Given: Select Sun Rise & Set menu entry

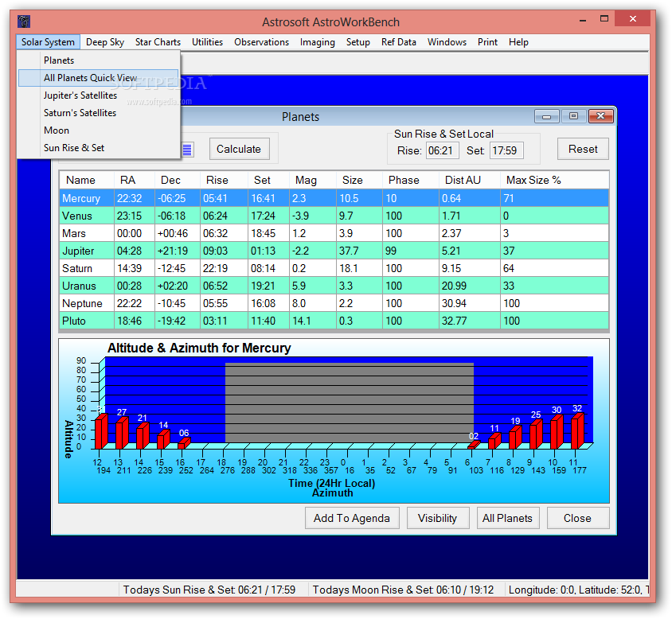Looking at the screenshot, I should coord(99,148).
